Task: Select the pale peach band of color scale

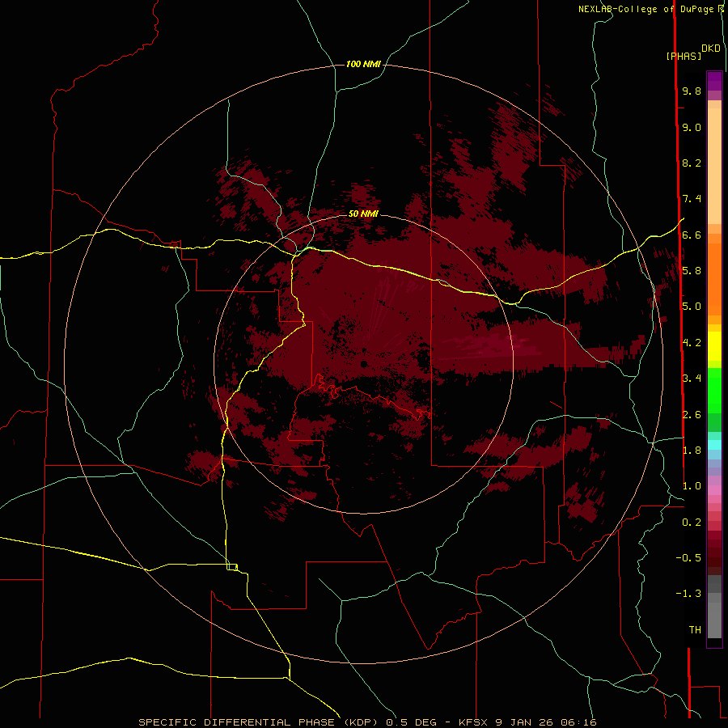Action: (x=714, y=166)
